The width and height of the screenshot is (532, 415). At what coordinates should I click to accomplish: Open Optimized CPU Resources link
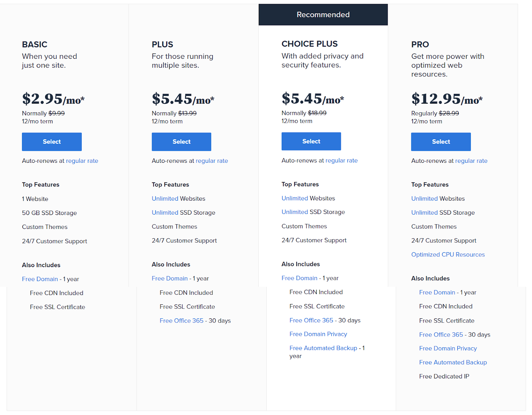click(x=448, y=255)
